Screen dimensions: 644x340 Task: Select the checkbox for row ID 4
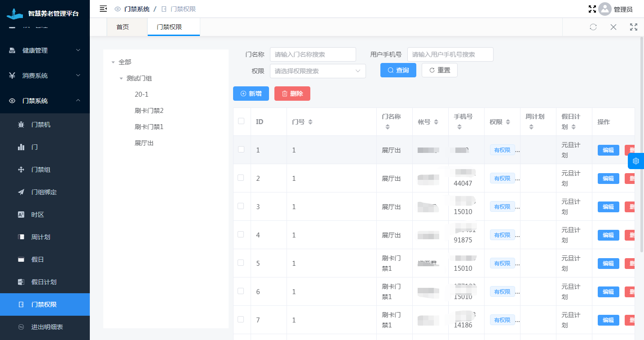(x=241, y=234)
